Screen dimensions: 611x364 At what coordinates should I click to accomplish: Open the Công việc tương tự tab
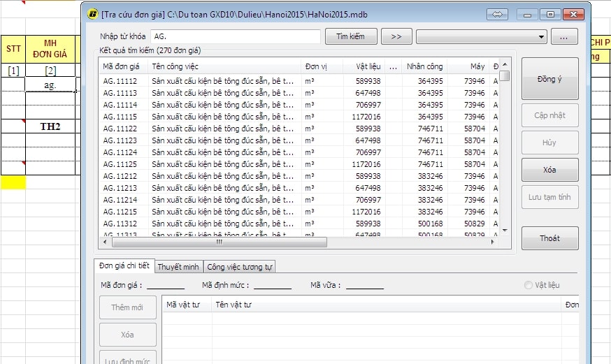pos(240,267)
